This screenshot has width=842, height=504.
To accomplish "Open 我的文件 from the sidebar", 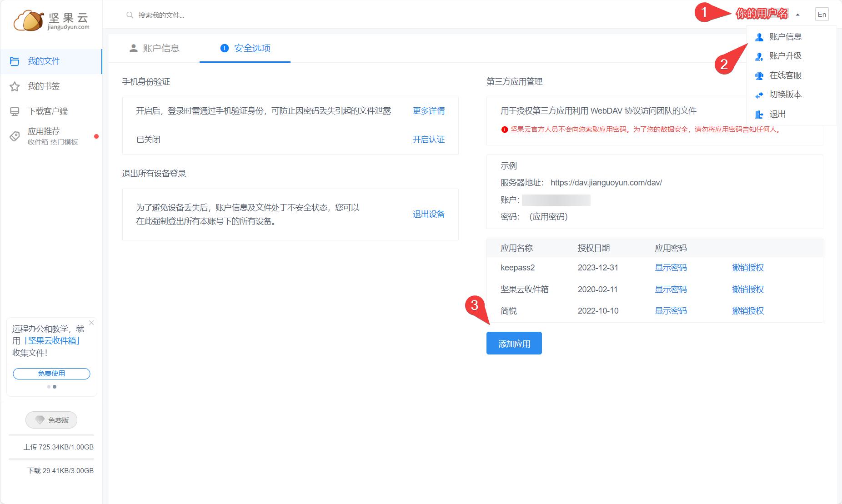I will (x=42, y=61).
